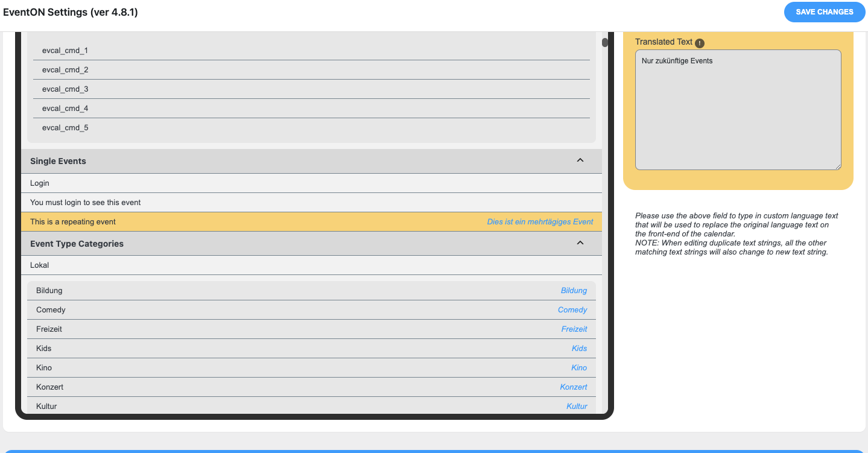Edit the blue Freizeit translation
The image size is (868, 453).
(574, 329)
